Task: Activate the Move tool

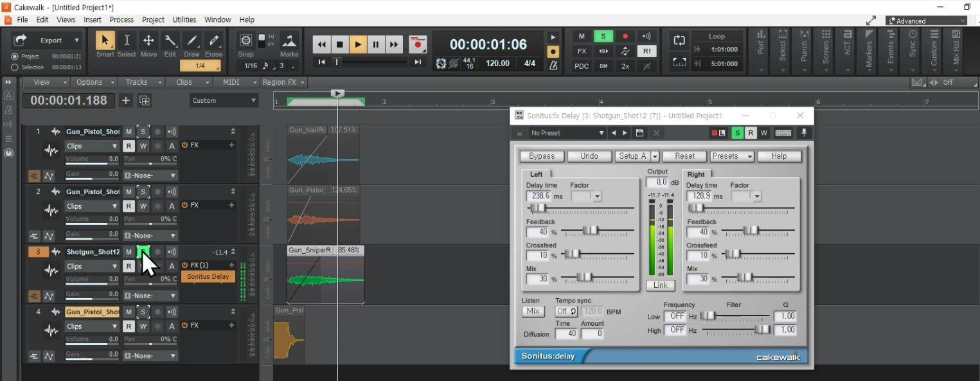Action: click(148, 40)
